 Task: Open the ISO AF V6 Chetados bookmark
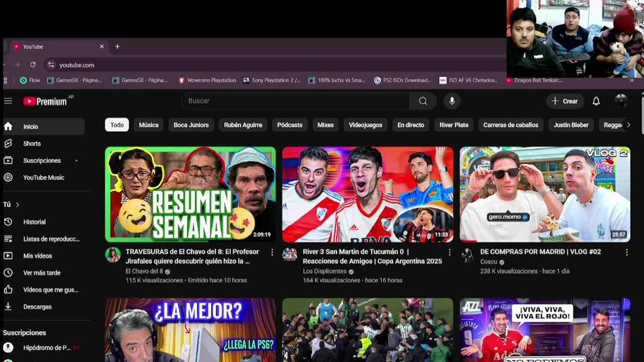point(468,80)
